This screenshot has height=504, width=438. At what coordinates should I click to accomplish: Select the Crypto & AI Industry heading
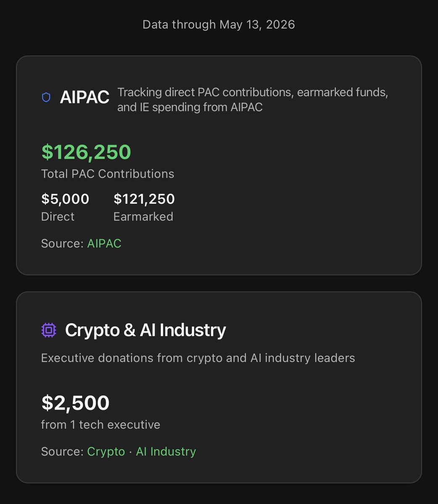point(145,331)
